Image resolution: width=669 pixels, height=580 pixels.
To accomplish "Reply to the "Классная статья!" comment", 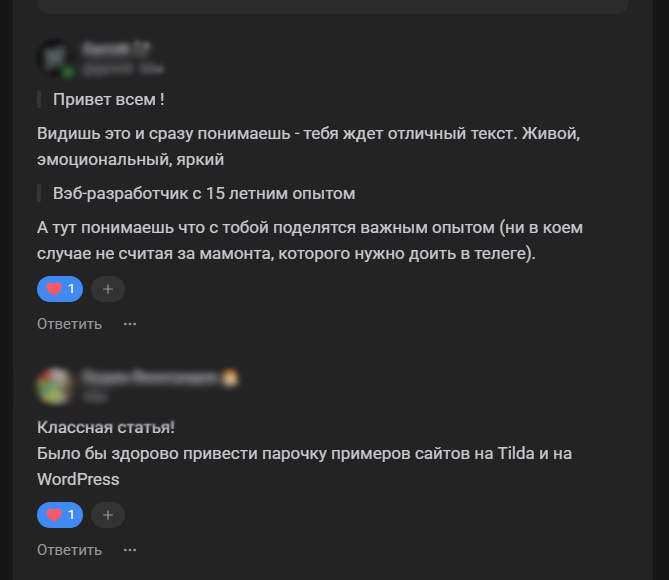I will (69, 550).
